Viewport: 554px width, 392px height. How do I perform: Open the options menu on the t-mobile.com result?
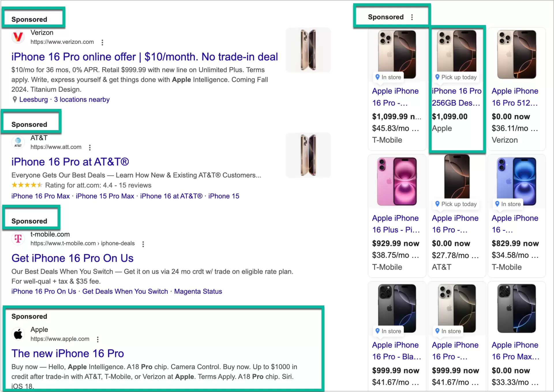pyautogui.click(x=143, y=244)
